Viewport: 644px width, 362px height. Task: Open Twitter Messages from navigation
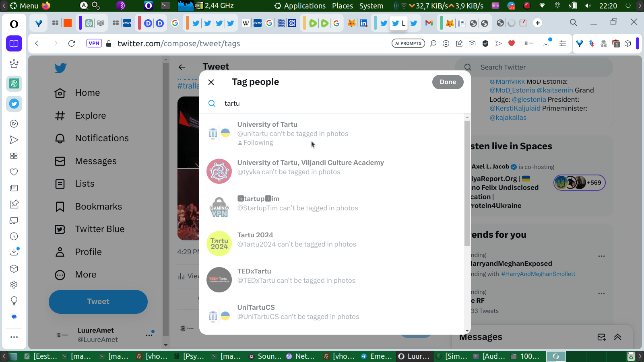[85, 161]
